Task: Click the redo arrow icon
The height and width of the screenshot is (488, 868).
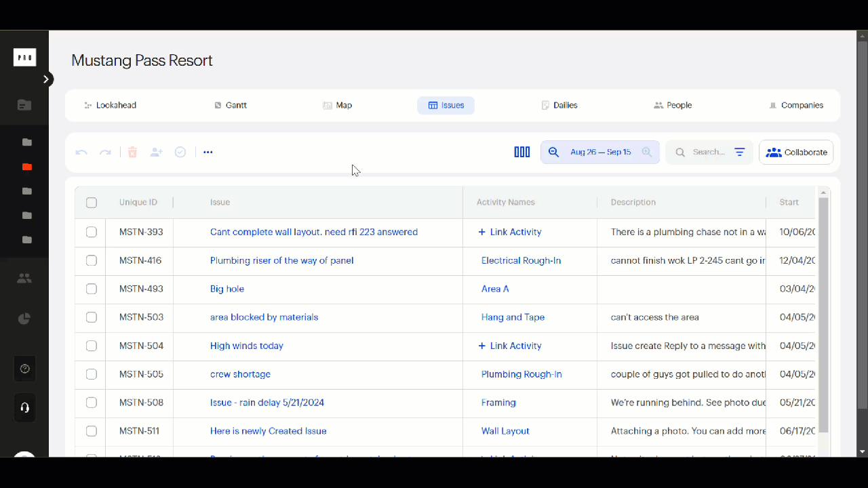Action: (x=105, y=152)
